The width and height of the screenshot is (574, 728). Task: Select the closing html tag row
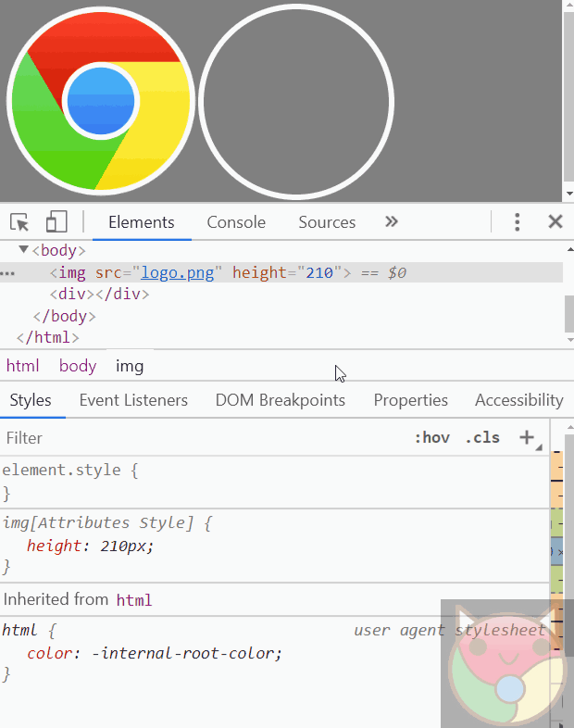pos(48,337)
